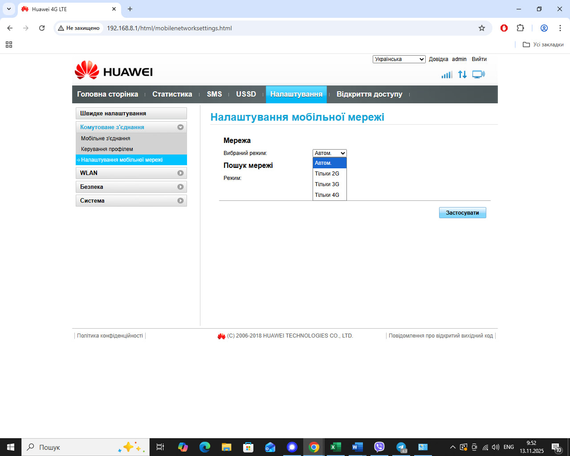Open Швидке налаштування
The width and height of the screenshot is (570, 456).
tap(131, 113)
